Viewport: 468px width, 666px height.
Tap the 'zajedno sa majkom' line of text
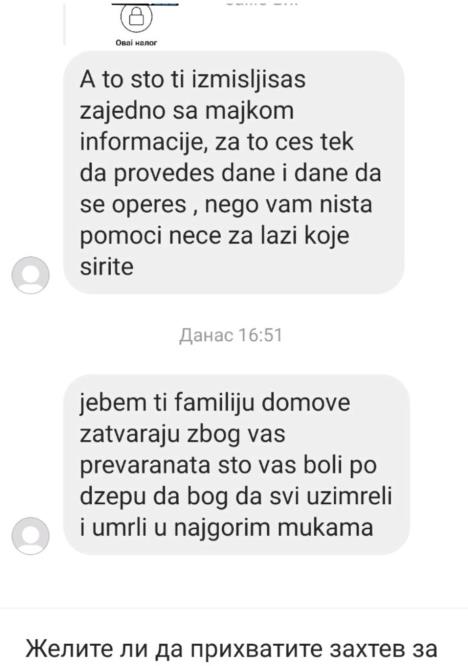[187, 111]
